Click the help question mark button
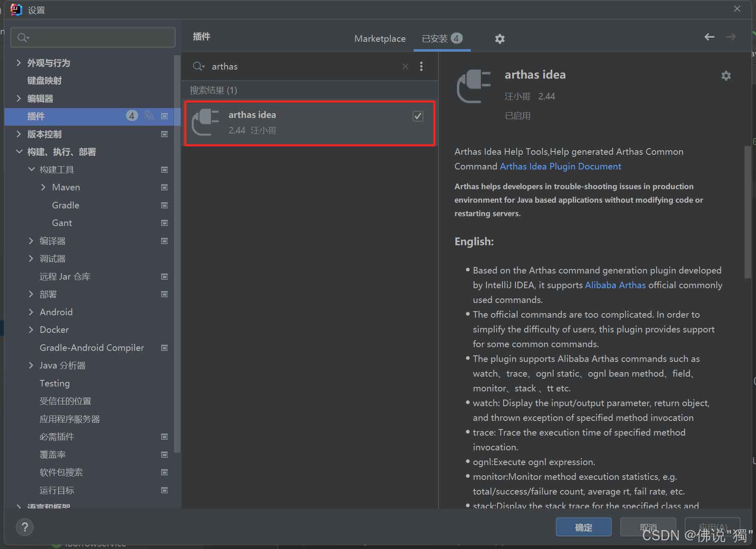This screenshot has width=756, height=549. pos(25,527)
